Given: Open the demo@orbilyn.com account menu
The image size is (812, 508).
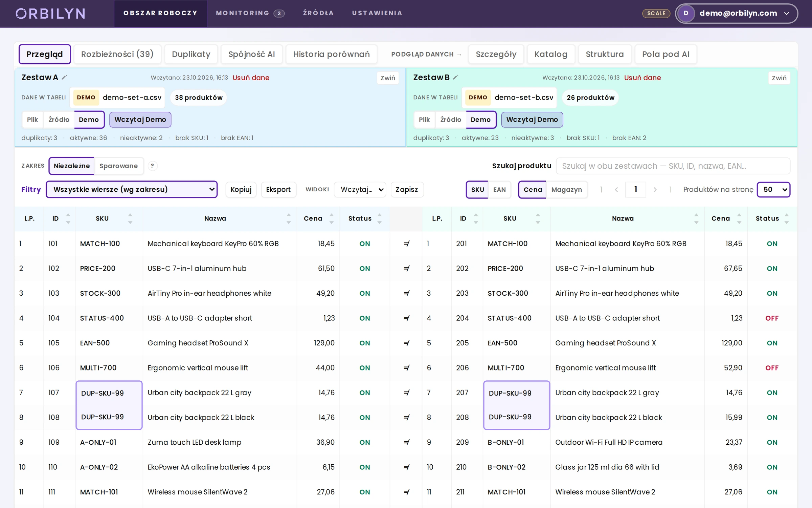Looking at the screenshot, I should [736, 14].
